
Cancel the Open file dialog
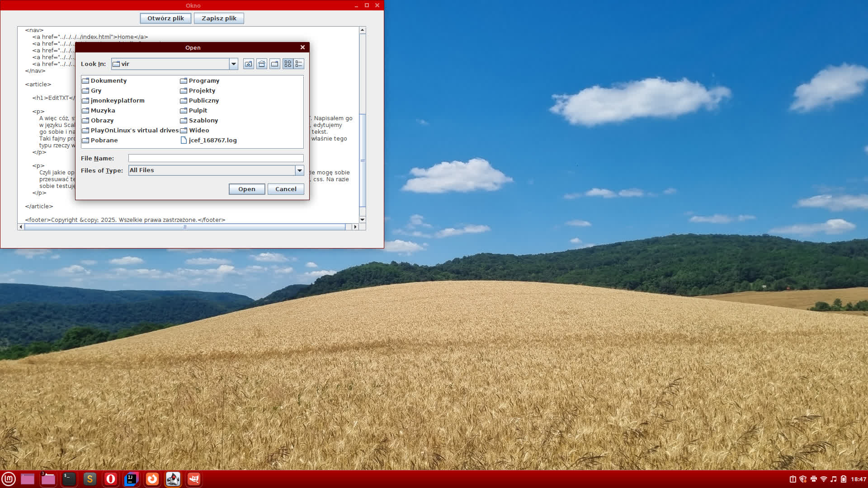(286, 189)
